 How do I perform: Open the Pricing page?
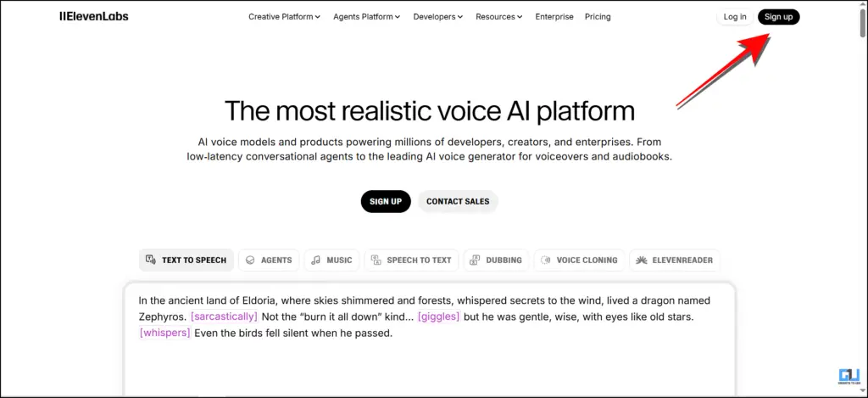(x=598, y=17)
